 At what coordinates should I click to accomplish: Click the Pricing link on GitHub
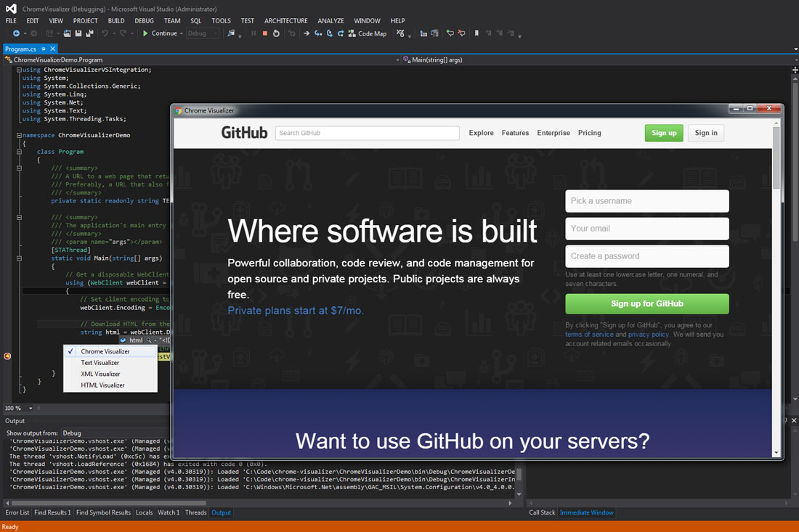click(x=590, y=133)
